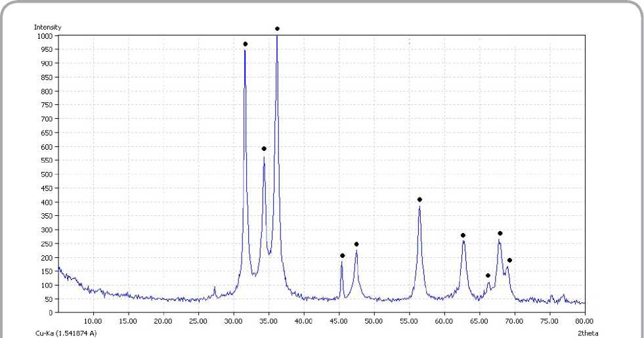The height and width of the screenshot is (338, 644).
Task: Select the 0 tick label on the intensity axis
Action: tap(51, 313)
